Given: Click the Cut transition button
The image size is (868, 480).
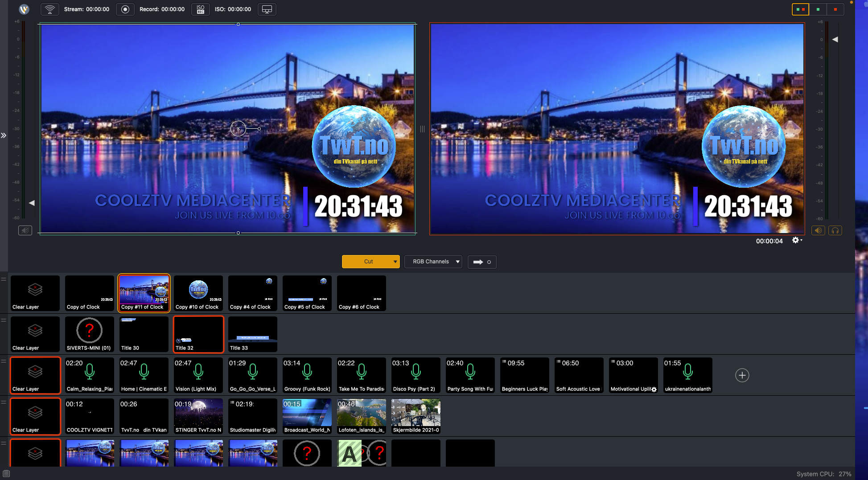Looking at the screenshot, I should (368, 262).
